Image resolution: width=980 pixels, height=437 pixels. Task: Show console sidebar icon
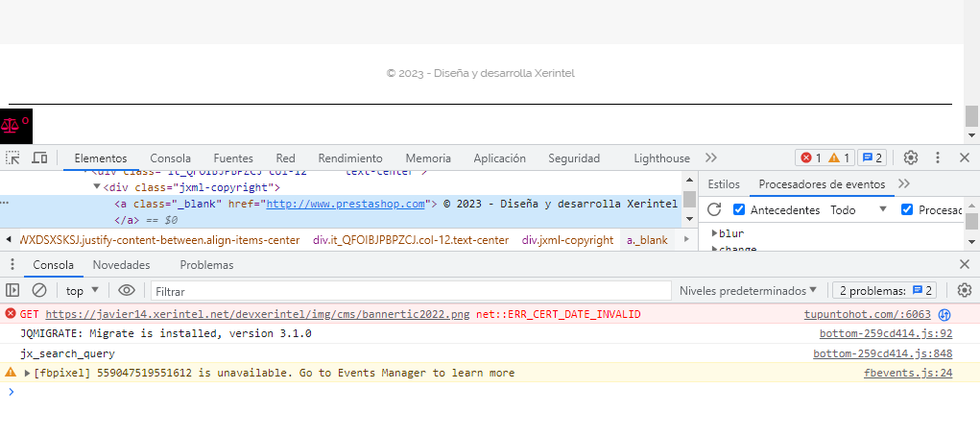[12, 290]
